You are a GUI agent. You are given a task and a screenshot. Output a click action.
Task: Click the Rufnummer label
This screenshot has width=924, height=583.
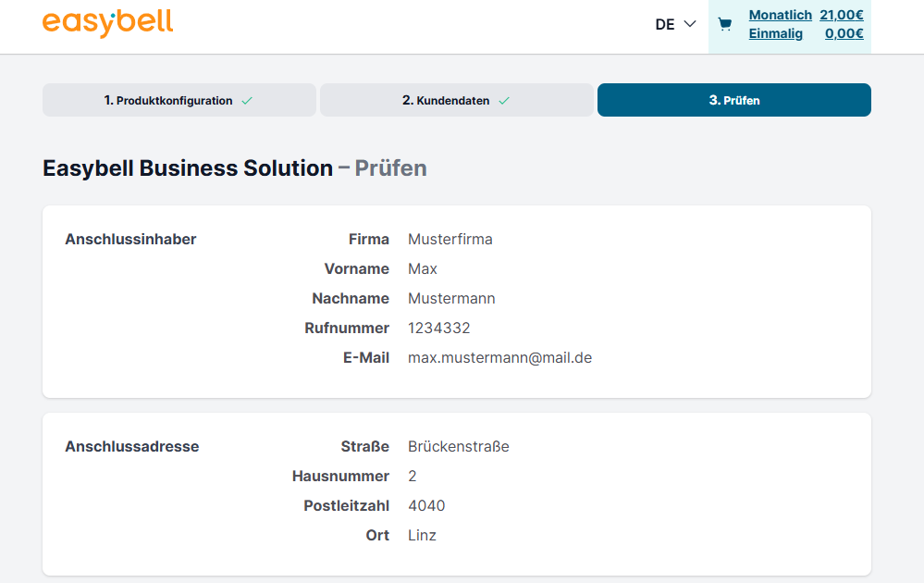pos(347,328)
